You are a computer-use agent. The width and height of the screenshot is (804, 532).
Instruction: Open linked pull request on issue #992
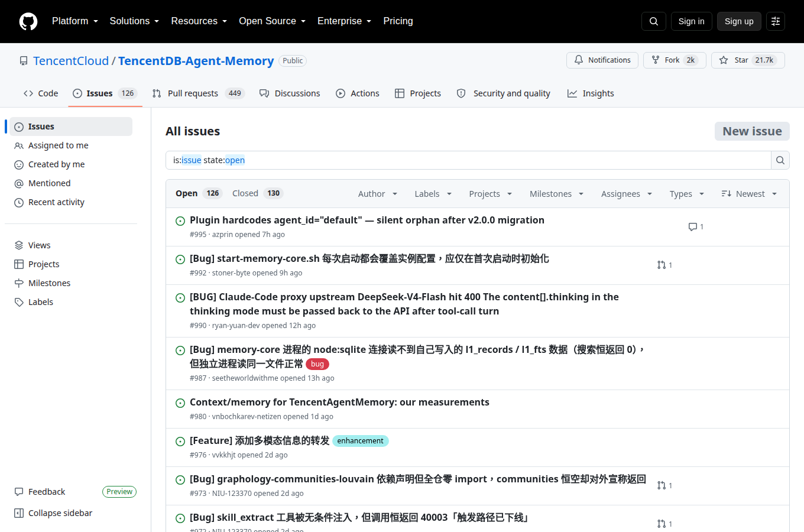[x=664, y=265]
